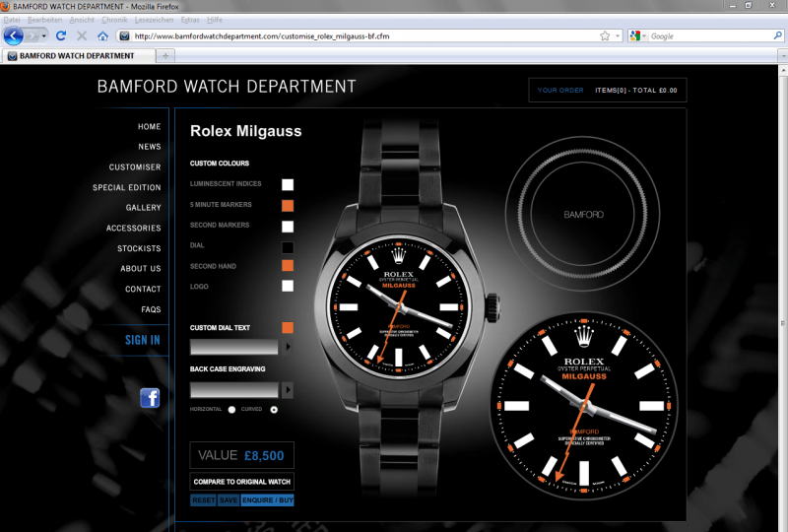This screenshot has width=788, height=532.
Task: Click the arrow next to Custom Dial Text field
Action: coord(288,347)
